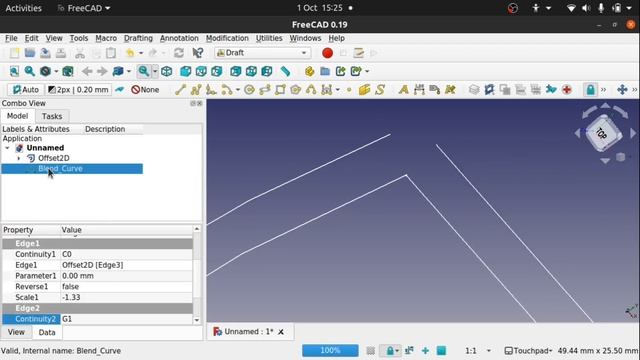Select the Top view cube icon
Screen dimensions: 640x360
pos(201,71)
